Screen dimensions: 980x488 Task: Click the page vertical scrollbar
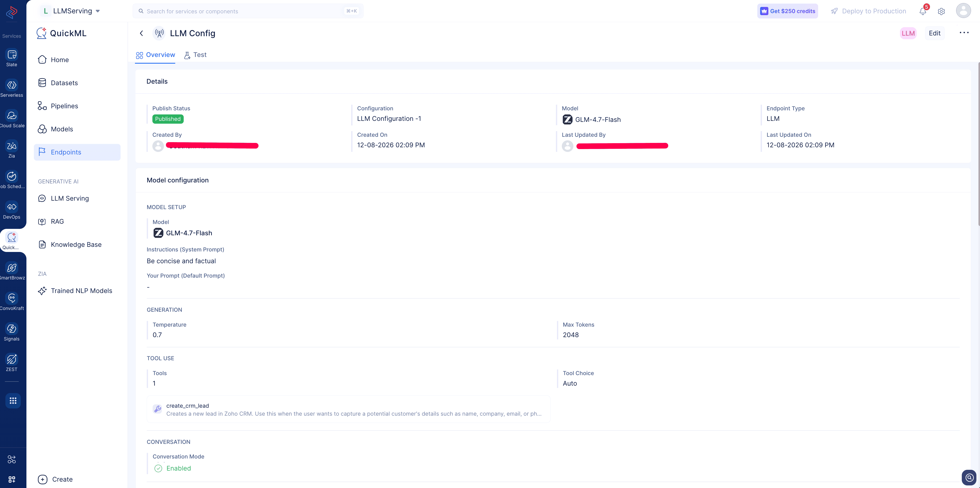978,144
